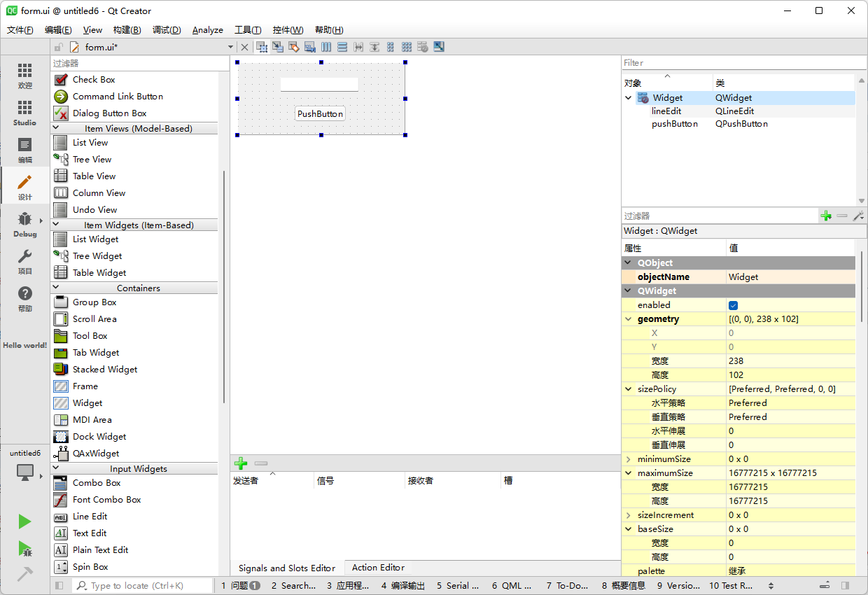Collapse the Input Widgets group

click(56, 468)
